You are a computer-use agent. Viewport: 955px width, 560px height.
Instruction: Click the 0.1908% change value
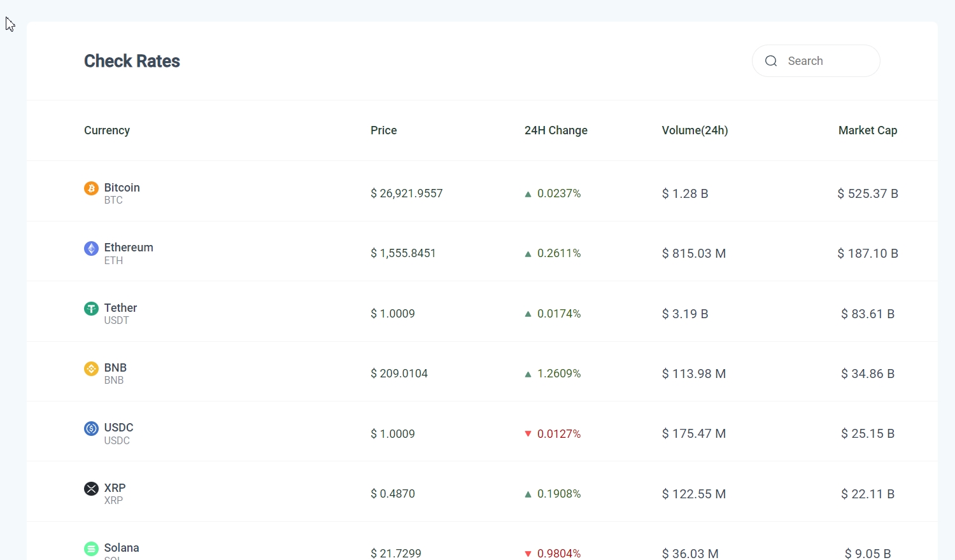click(x=559, y=494)
